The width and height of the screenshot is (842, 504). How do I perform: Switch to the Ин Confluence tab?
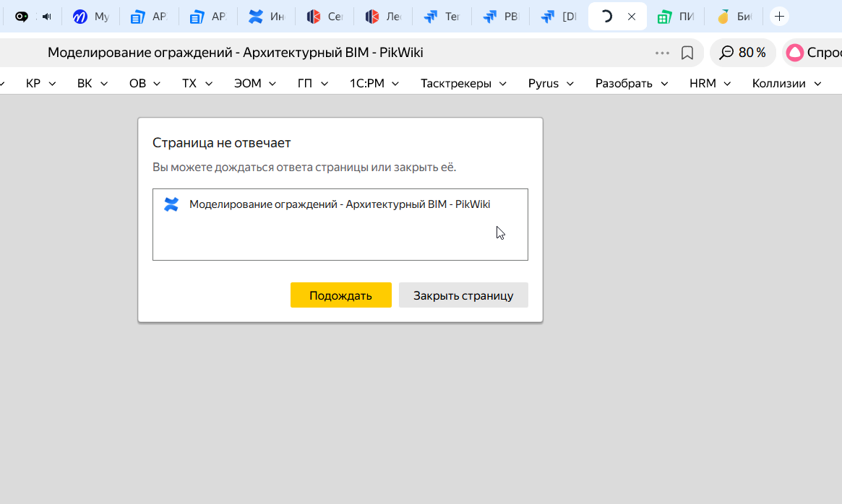point(267,17)
